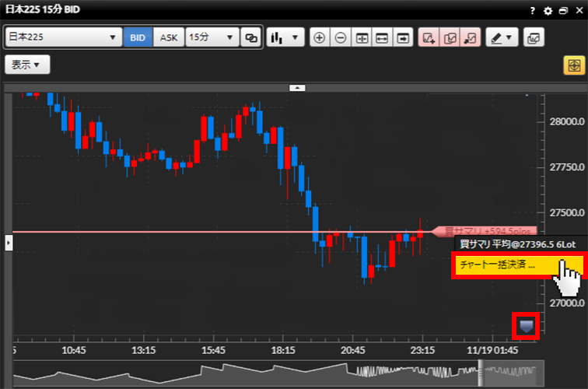Screen dimensions: 588x389
Task: Collapse the toolbar with up arrow
Action: (297, 88)
